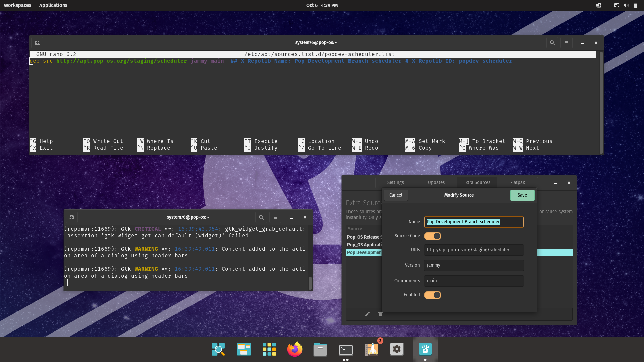Add a new source with the plus icon

(x=354, y=314)
